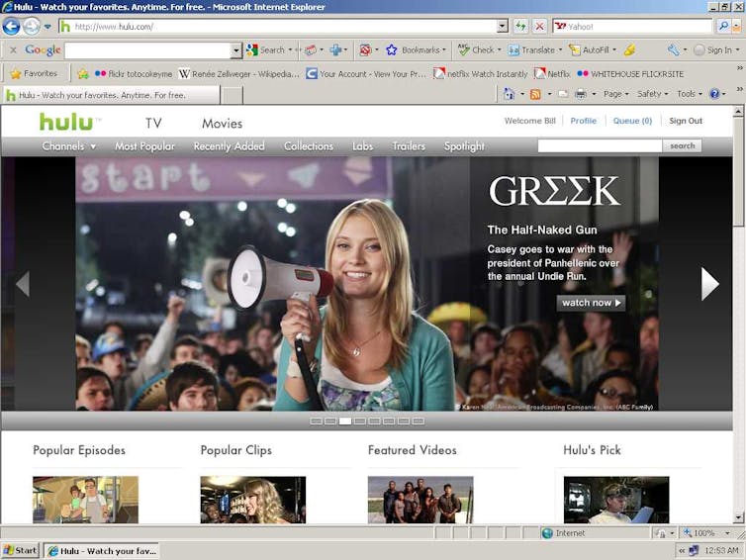Go forward with the browser Forward arrow
This screenshot has height=560, width=746.
click(x=32, y=26)
